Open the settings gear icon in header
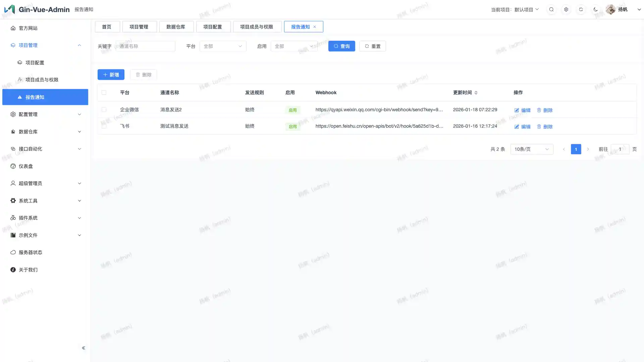Viewport: 644px width, 362px height. 566,9
